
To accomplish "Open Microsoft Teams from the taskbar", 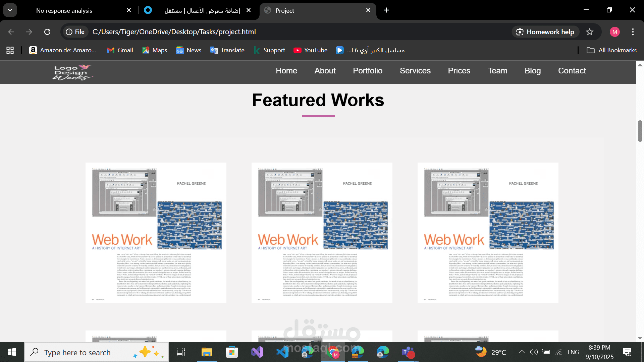I will coord(408,352).
